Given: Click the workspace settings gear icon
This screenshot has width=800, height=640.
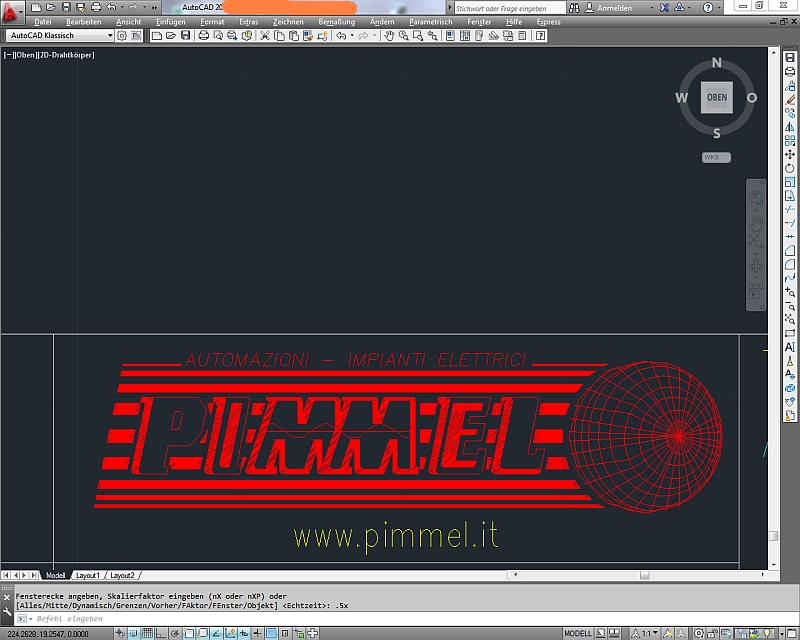Looking at the screenshot, I should pyautogui.click(x=121, y=36).
